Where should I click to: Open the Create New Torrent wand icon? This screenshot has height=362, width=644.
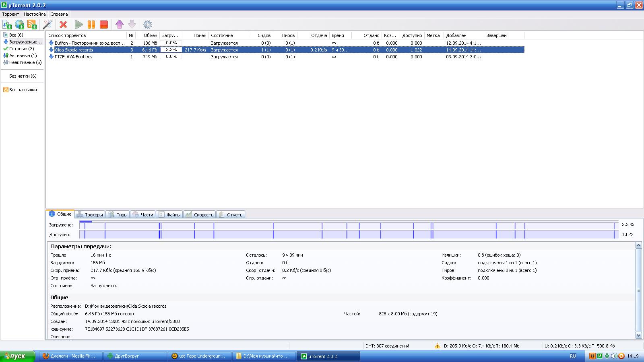(48, 25)
